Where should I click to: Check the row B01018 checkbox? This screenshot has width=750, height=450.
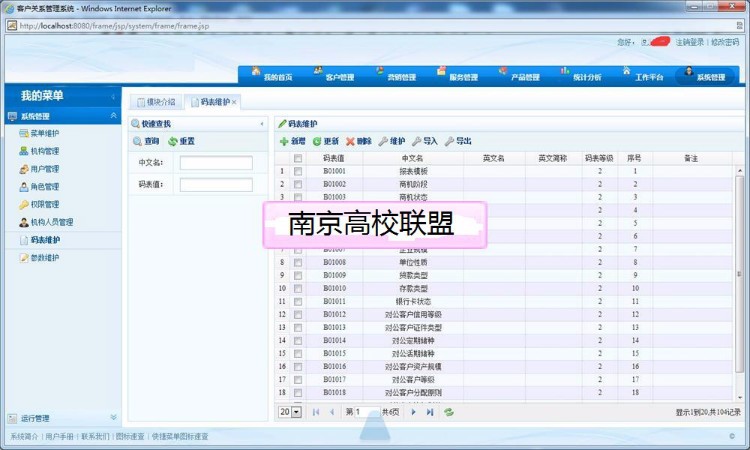click(x=298, y=393)
